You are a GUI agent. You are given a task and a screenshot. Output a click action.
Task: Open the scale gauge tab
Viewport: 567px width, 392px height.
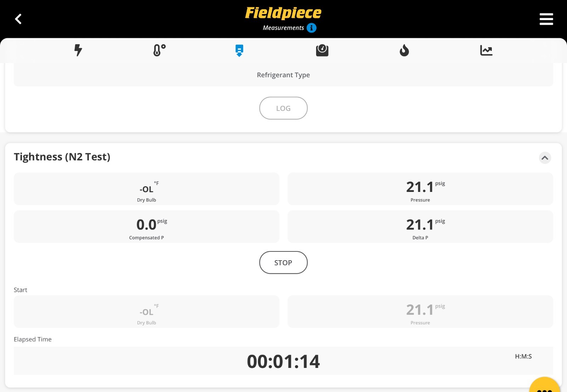(322, 50)
